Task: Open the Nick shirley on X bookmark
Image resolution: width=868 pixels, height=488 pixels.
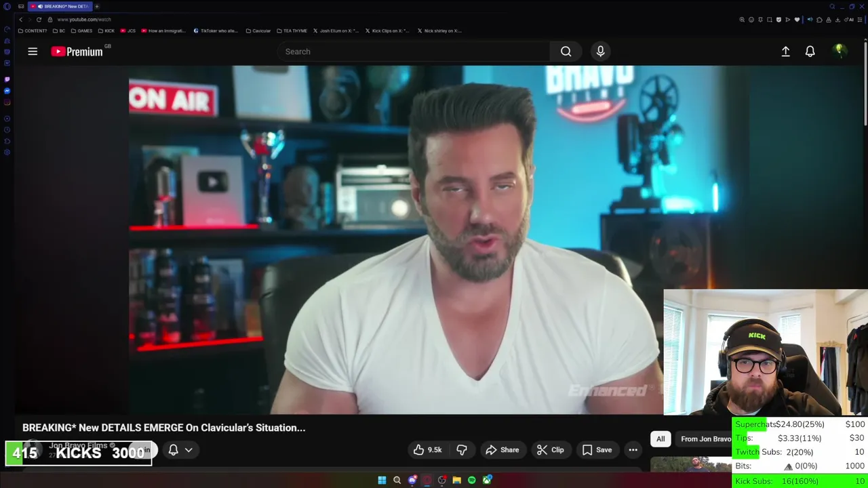Action: (x=439, y=30)
